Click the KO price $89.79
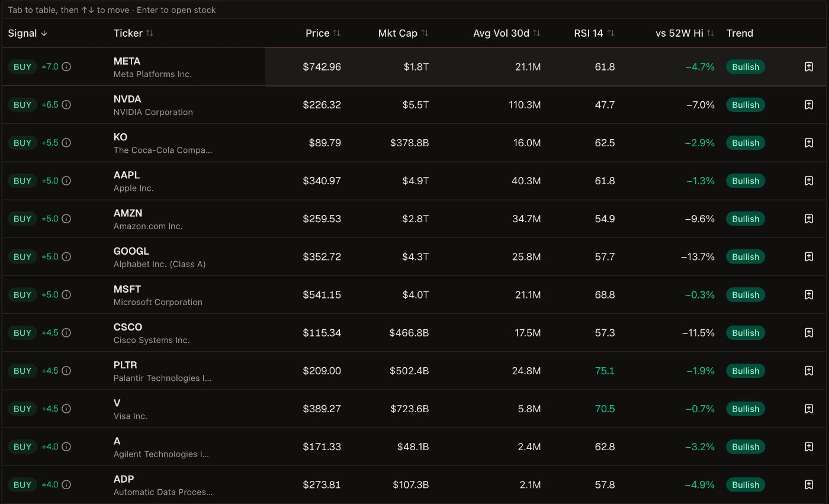 325,143
